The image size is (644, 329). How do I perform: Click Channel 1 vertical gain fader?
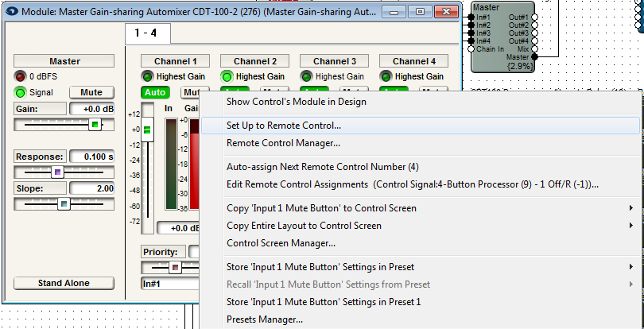147,130
